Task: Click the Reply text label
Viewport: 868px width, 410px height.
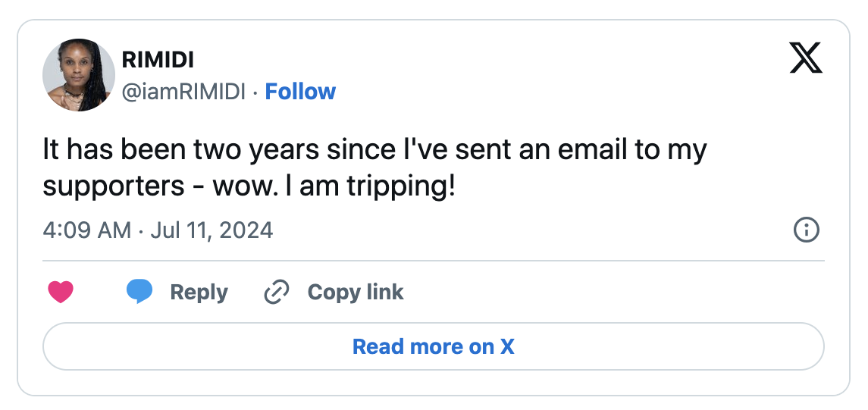Action: (199, 292)
